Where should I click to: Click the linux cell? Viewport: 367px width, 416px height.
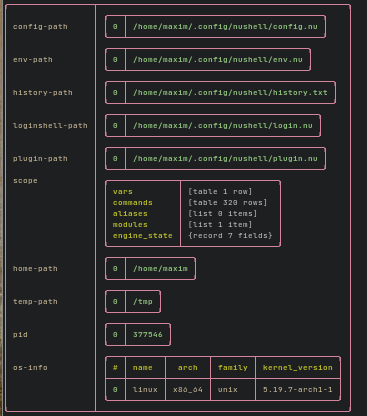(145, 390)
